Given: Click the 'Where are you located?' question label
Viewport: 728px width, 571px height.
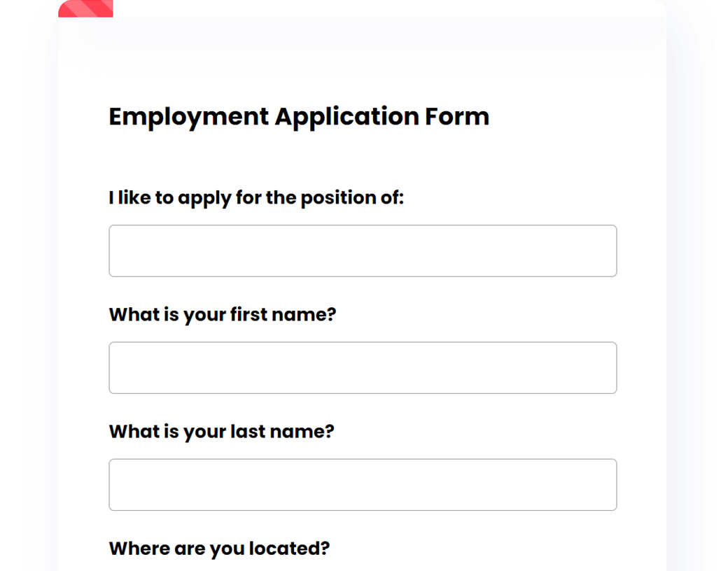Looking at the screenshot, I should tap(218, 548).
